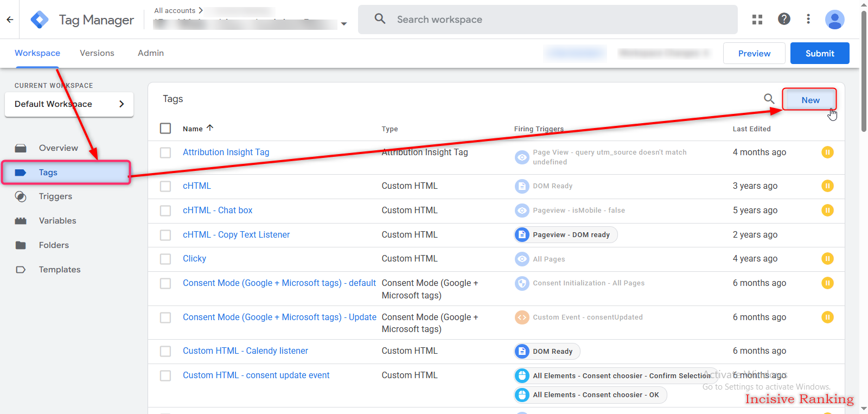Click the user account avatar
Screen dimensions: 868x414
coord(834,20)
